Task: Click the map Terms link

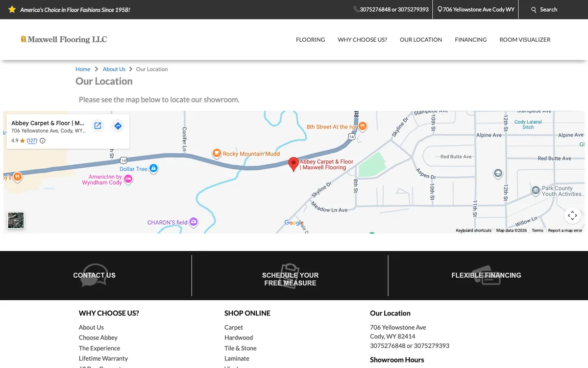Action: click(538, 231)
